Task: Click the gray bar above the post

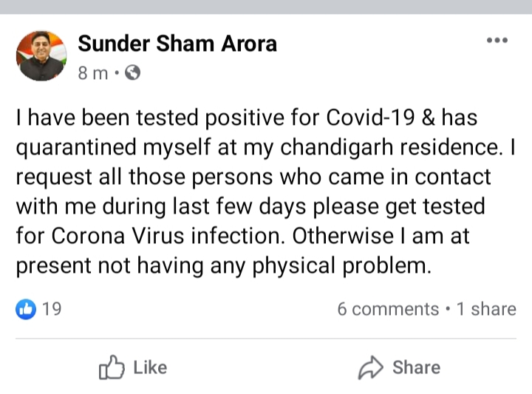Action: [x=266, y=6]
